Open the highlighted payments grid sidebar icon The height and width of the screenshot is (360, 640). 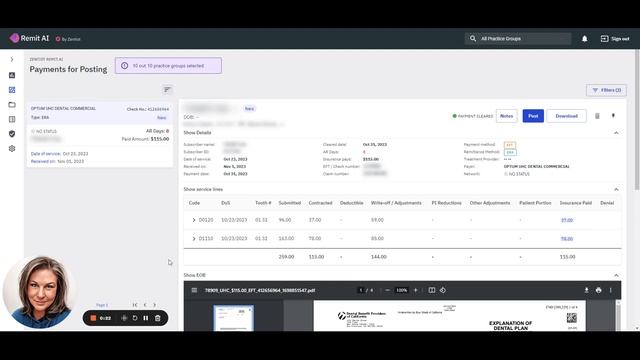12,90
